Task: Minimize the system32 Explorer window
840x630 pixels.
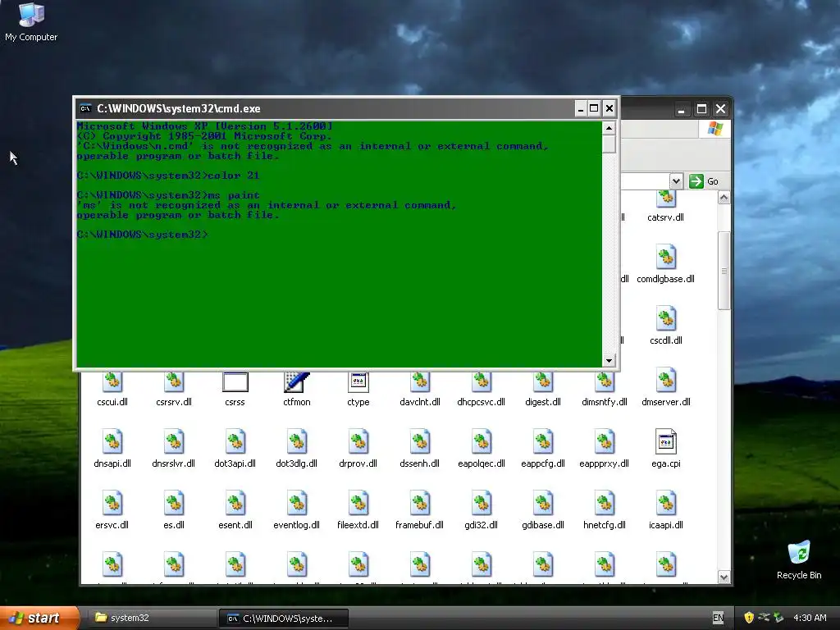Action: [681, 109]
